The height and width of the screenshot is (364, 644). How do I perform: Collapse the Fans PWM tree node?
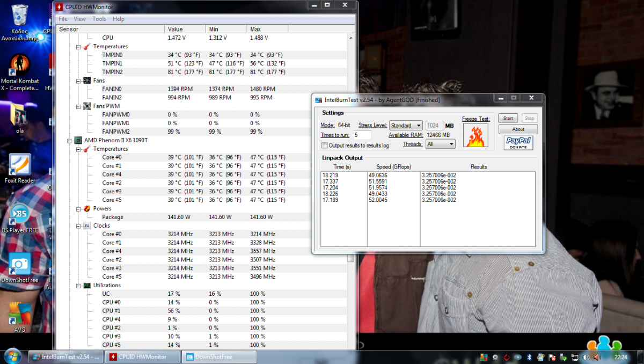click(x=78, y=106)
